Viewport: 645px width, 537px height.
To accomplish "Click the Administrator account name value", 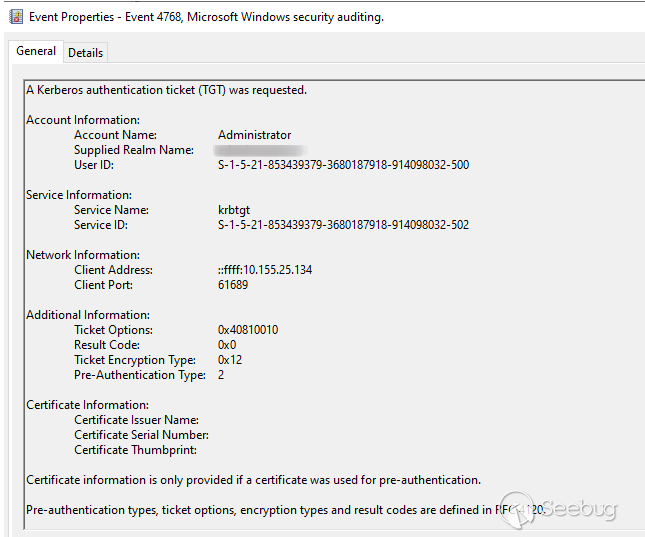I will coord(254,135).
